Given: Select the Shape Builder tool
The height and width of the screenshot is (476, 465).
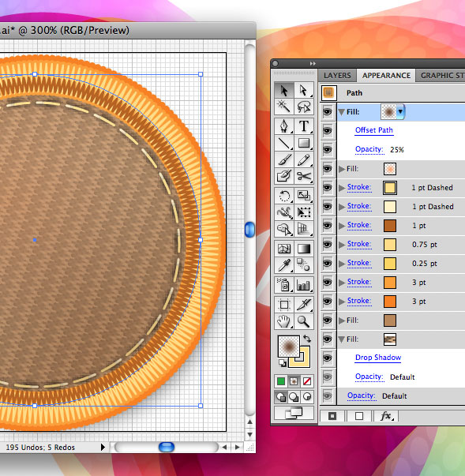Looking at the screenshot, I should pyautogui.click(x=284, y=229).
